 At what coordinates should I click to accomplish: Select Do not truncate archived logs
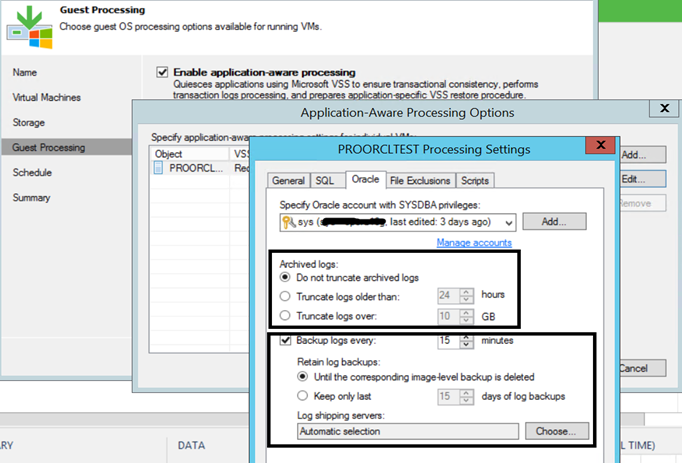coord(287,277)
